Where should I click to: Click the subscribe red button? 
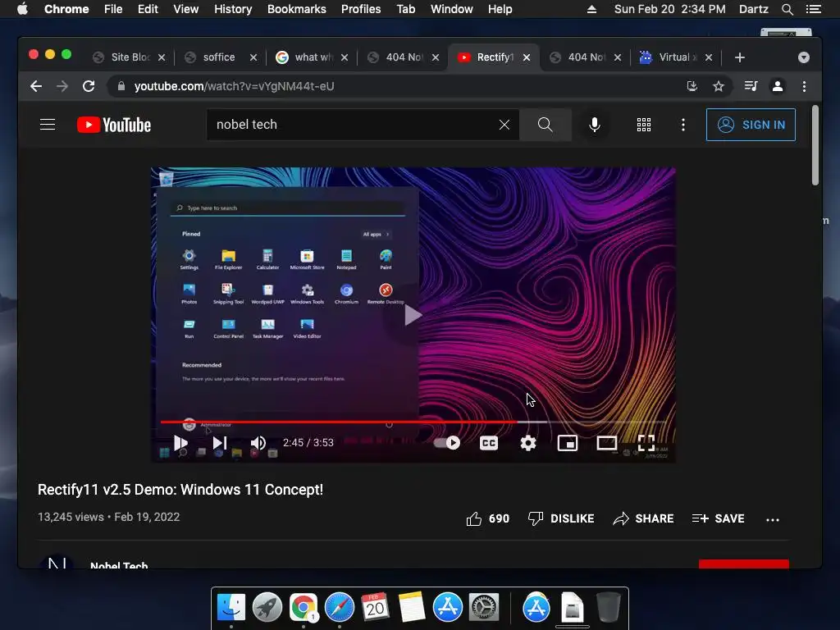pos(743,564)
